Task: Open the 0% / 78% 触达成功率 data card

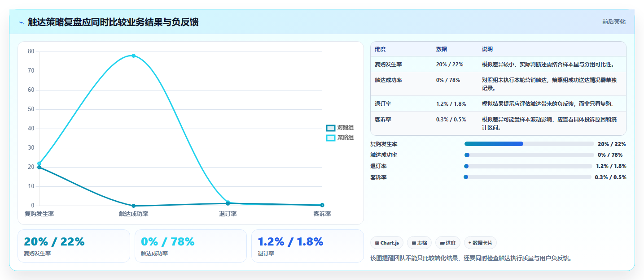Action: 191,246
